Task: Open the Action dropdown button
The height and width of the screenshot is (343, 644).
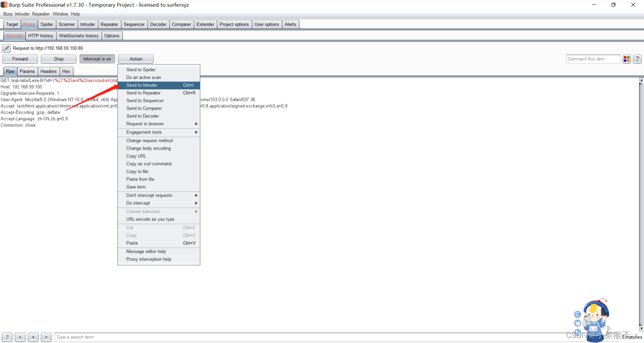Action: pyautogui.click(x=136, y=59)
